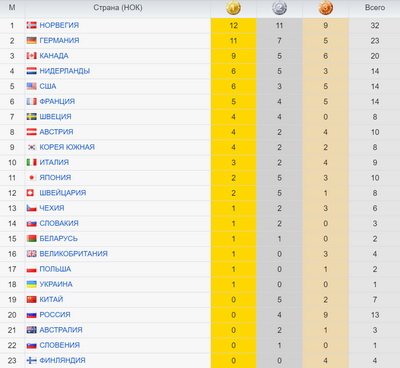Click the gold medal column header icon
The width and height of the screenshot is (400, 368).
pyautogui.click(x=233, y=8)
